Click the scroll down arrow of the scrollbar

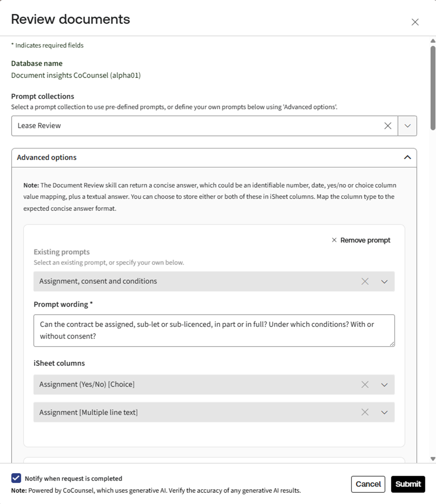pos(432,459)
